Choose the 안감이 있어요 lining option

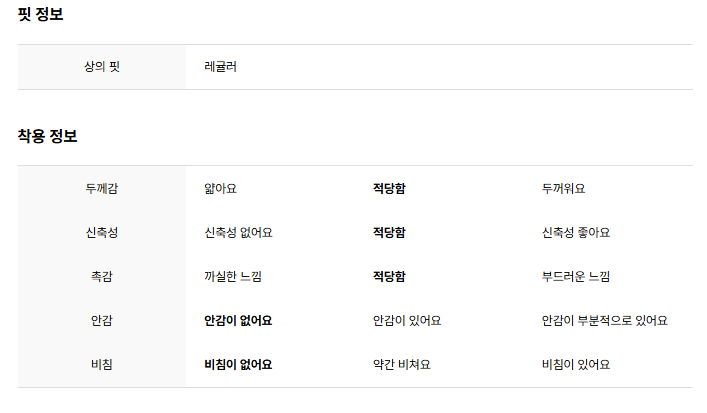(x=407, y=321)
